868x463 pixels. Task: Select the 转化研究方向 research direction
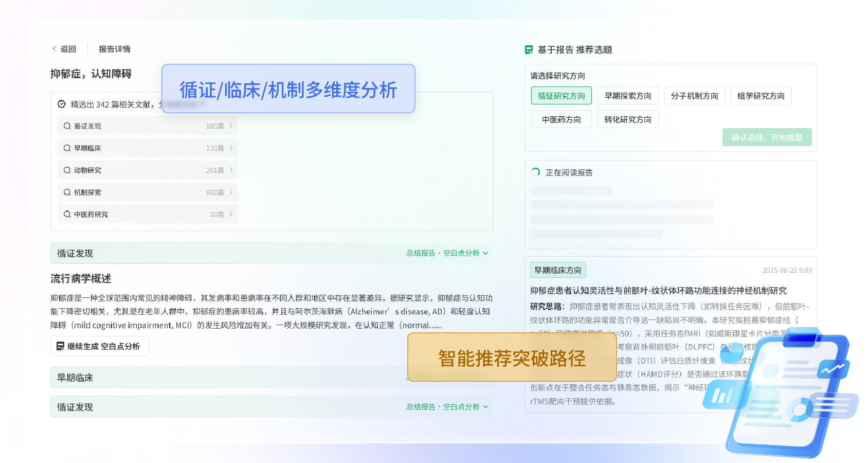click(x=628, y=119)
